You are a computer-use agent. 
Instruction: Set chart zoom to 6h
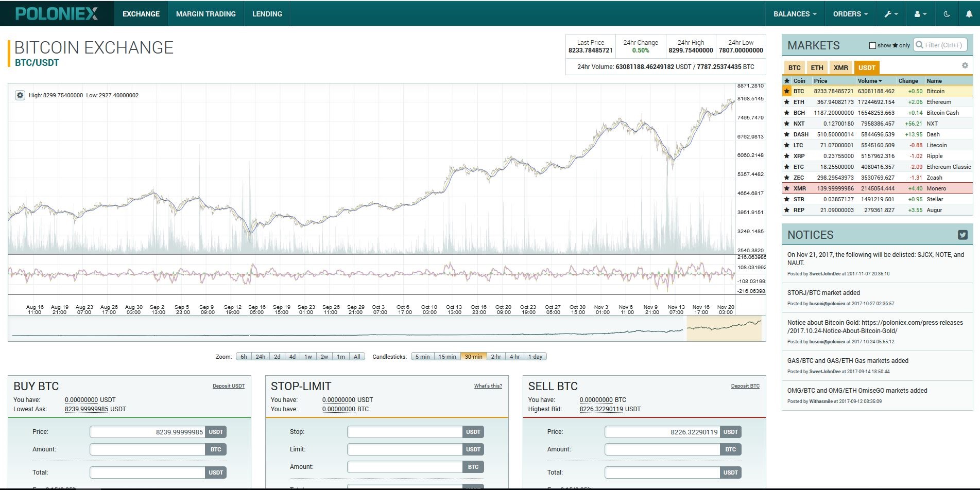pyautogui.click(x=244, y=357)
